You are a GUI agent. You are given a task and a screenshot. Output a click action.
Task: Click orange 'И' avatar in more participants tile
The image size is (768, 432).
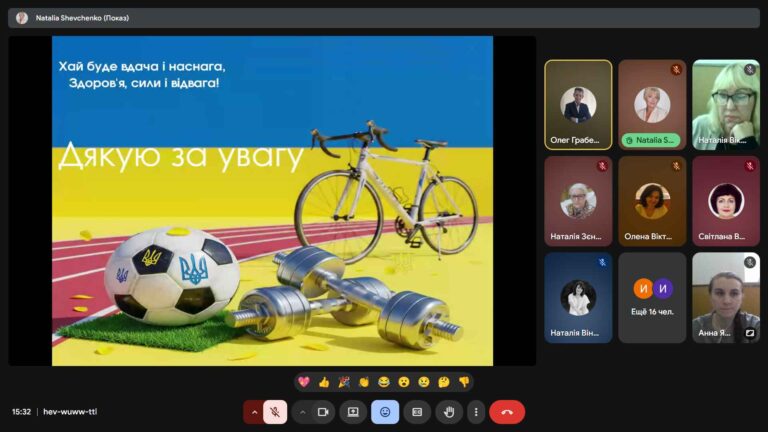click(x=643, y=289)
